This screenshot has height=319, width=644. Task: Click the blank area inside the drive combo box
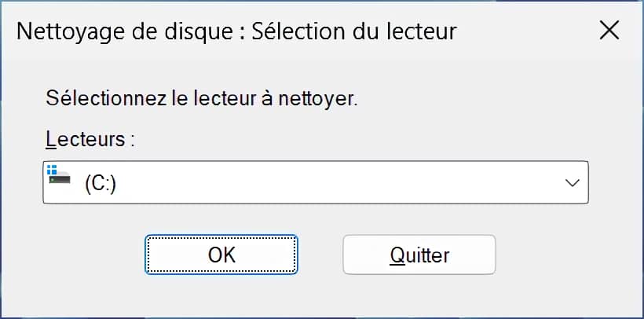click(x=337, y=182)
